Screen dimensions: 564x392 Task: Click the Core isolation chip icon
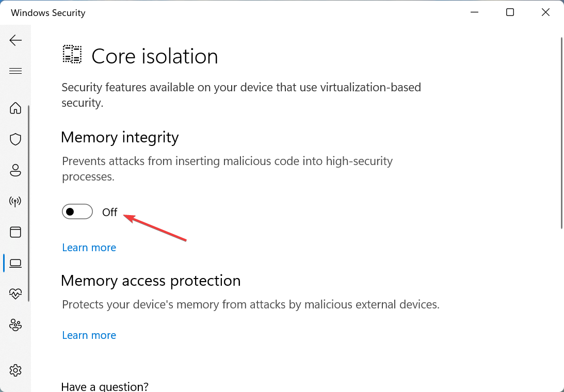coord(72,54)
